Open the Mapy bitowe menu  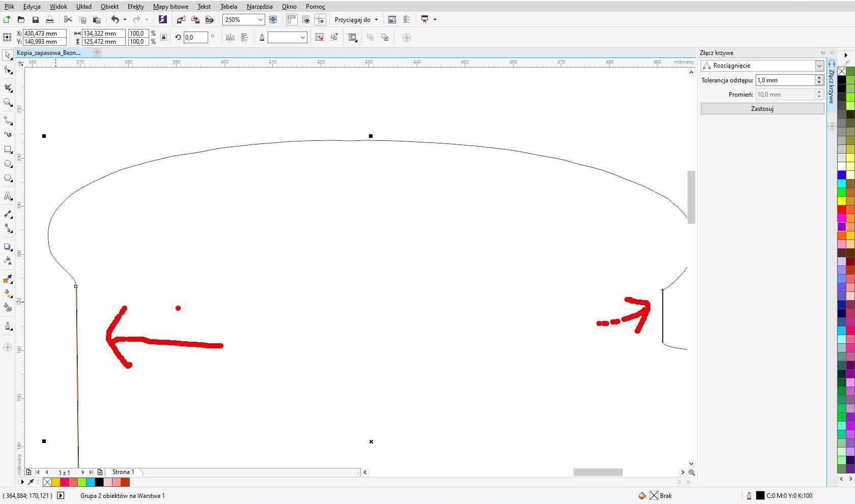170,7
